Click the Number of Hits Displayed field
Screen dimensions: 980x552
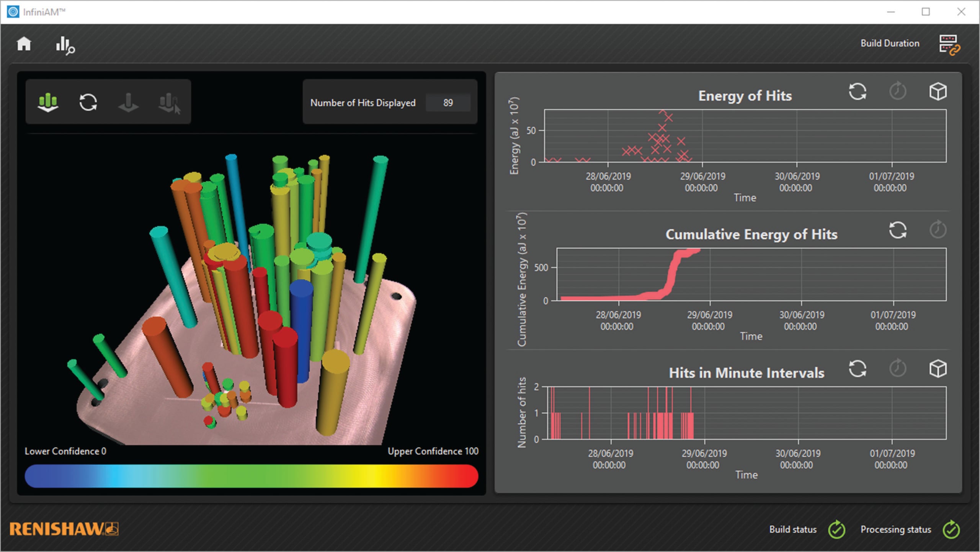(448, 103)
